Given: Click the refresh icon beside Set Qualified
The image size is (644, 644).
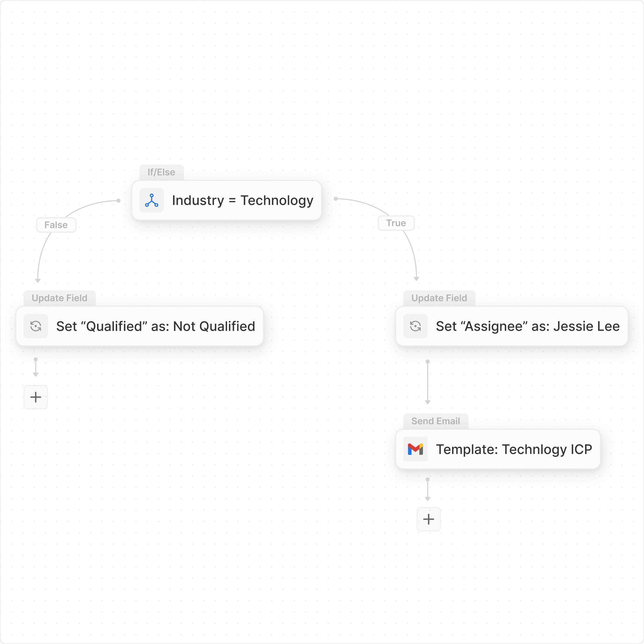Looking at the screenshot, I should 36,326.
